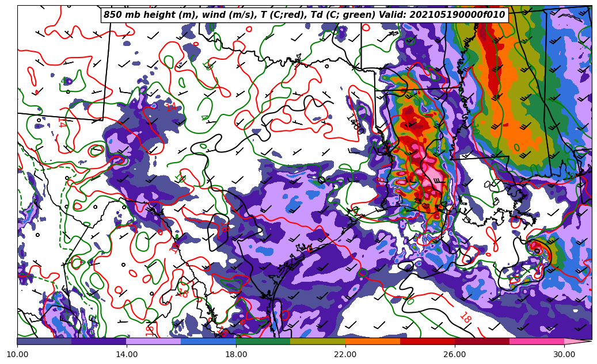Click the 14.00 colorbar tick label

127,355
